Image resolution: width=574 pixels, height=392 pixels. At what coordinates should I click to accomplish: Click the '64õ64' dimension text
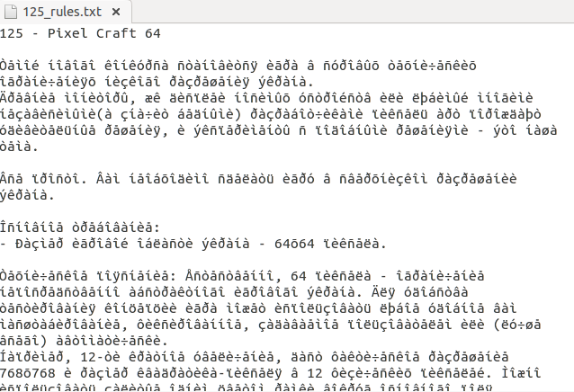294,244
